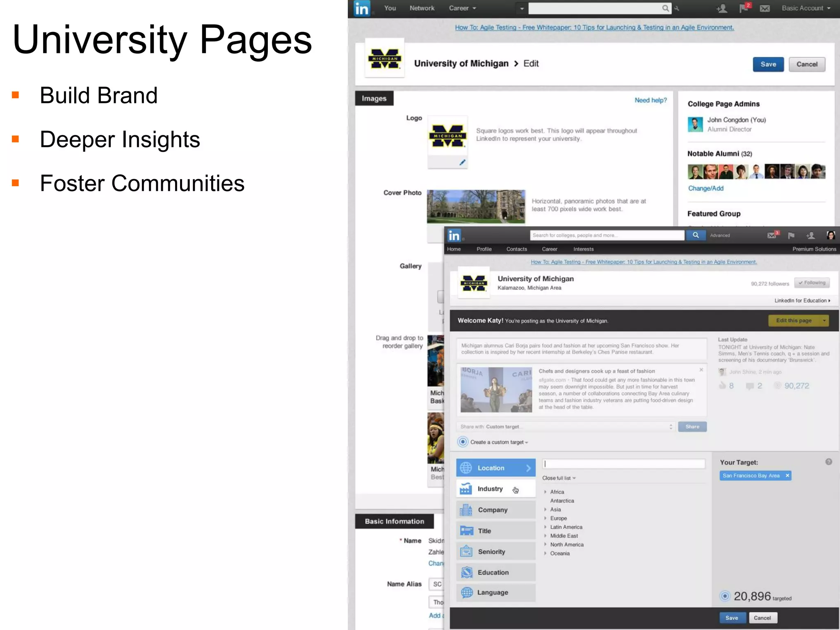Expand North America in location list
Screen dimensions: 840x630
tap(546, 544)
